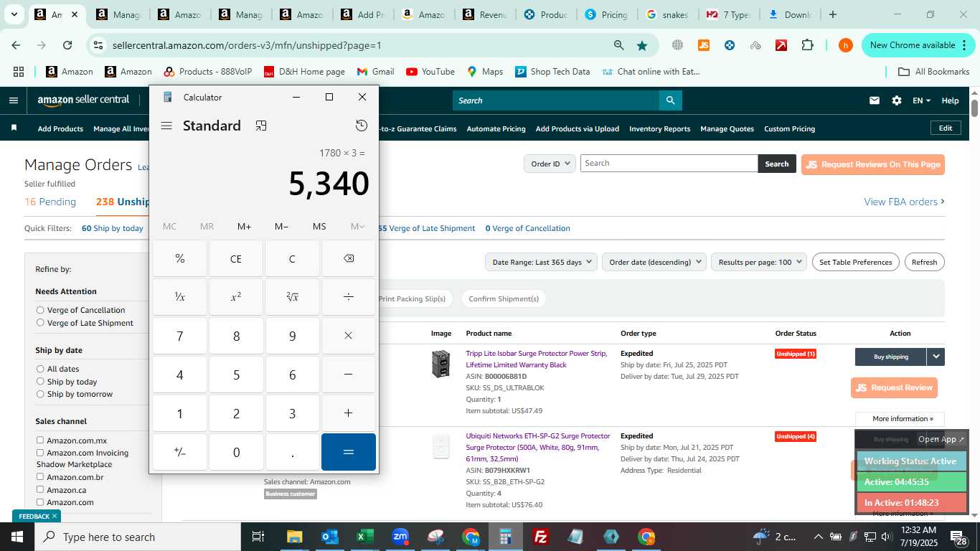Click the Seller Central search magnifier button

tap(671, 100)
